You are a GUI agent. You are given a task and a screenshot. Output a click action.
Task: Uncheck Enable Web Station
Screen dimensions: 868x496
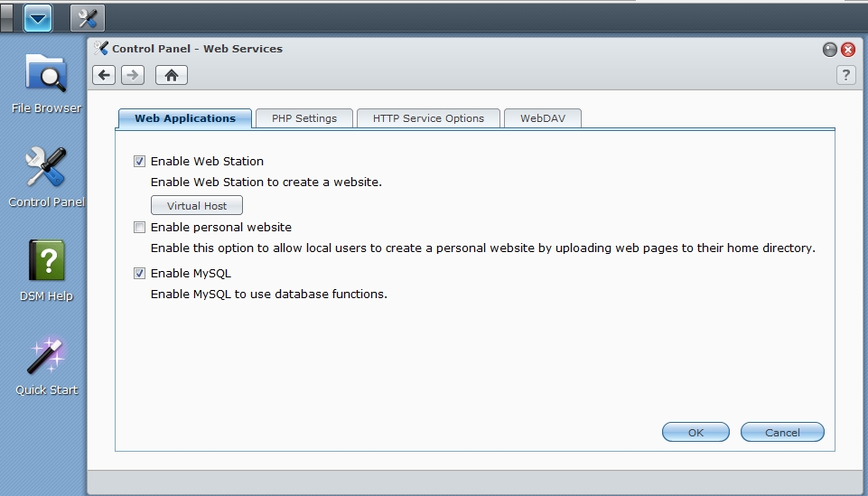click(139, 162)
